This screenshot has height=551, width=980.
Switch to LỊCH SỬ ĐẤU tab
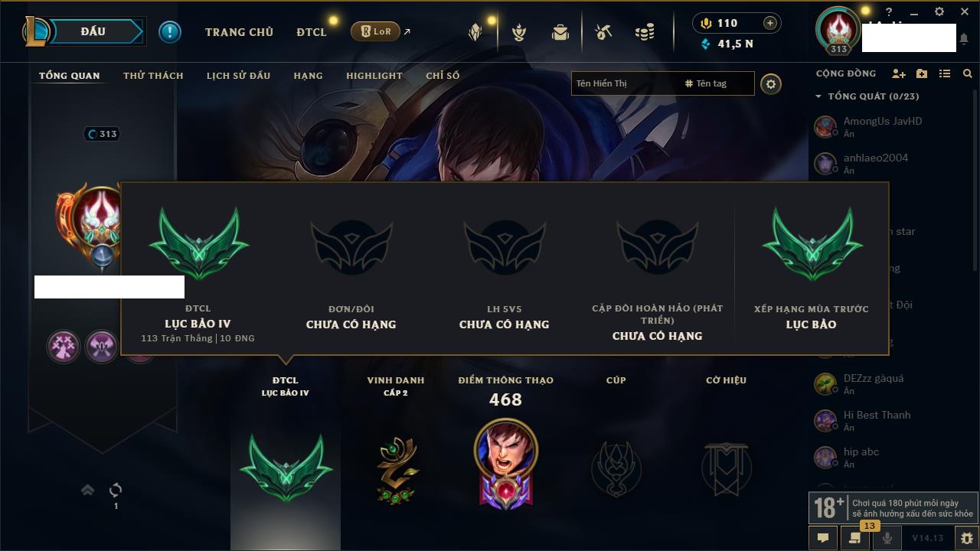coord(238,76)
